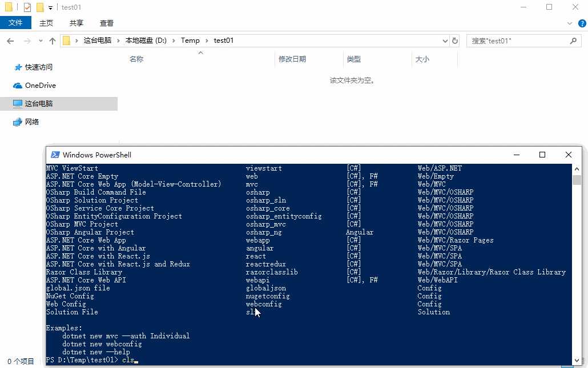This screenshot has height=368, width=588.
Task: Click the Temp breadcrumb
Action: [x=190, y=41]
